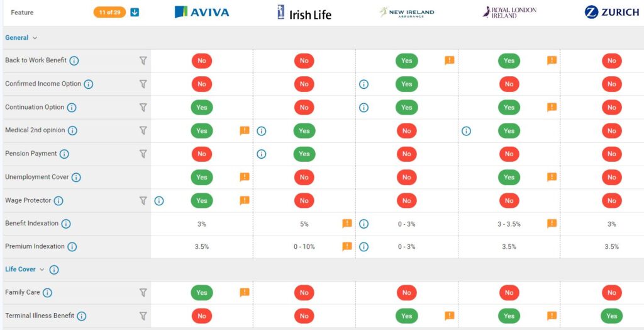
Task: Click filter icon for Wage Protector row
Action: click(143, 200)
